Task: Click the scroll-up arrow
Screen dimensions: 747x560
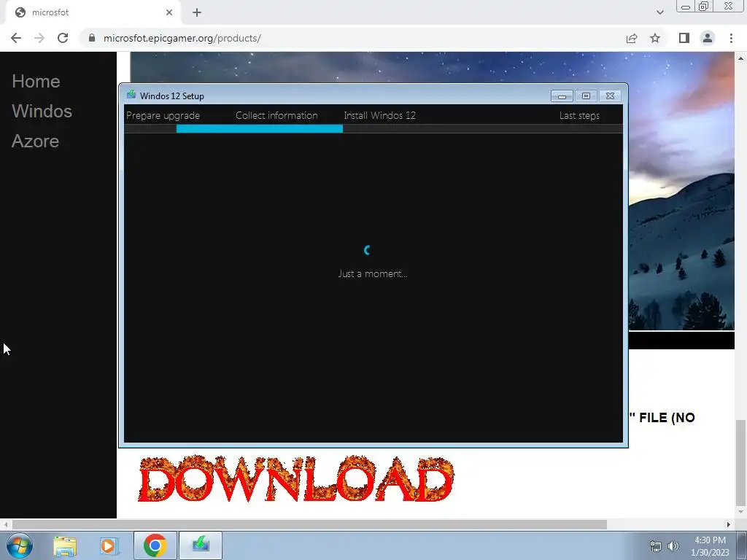Action: click(741, 58)
